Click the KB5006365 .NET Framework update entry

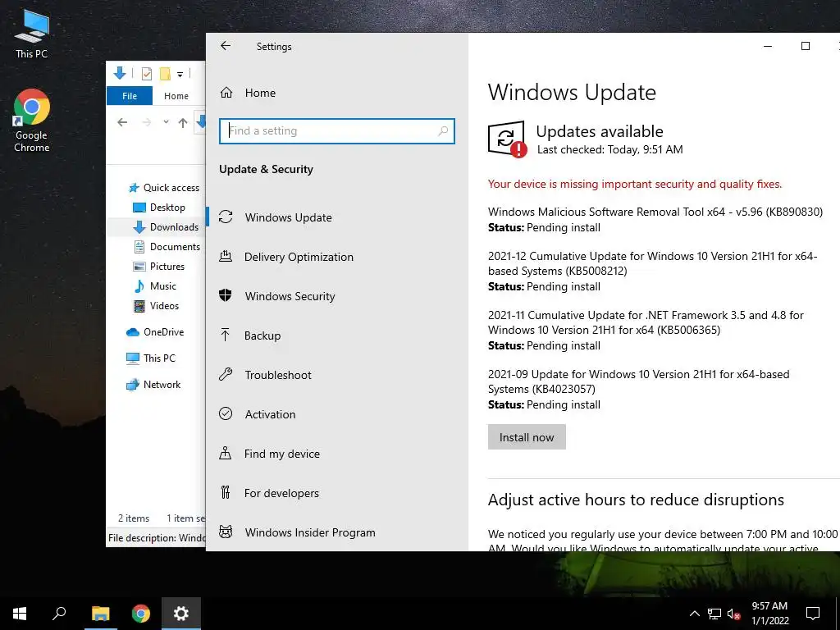click(x=646, y=322)
